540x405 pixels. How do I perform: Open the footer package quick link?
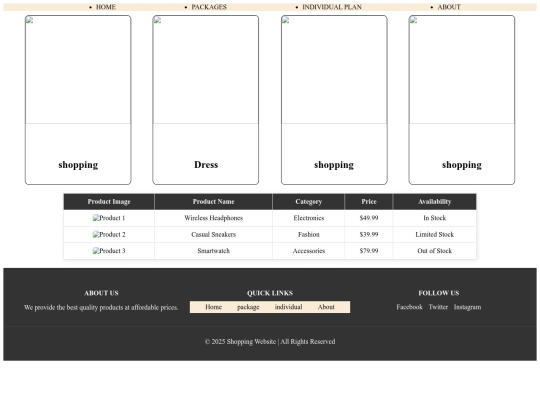248,307
